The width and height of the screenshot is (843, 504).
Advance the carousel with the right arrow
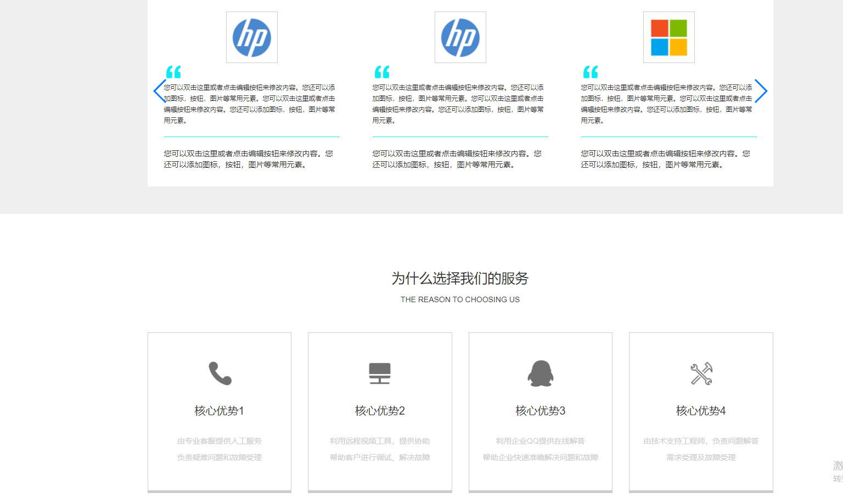point(761,91)
